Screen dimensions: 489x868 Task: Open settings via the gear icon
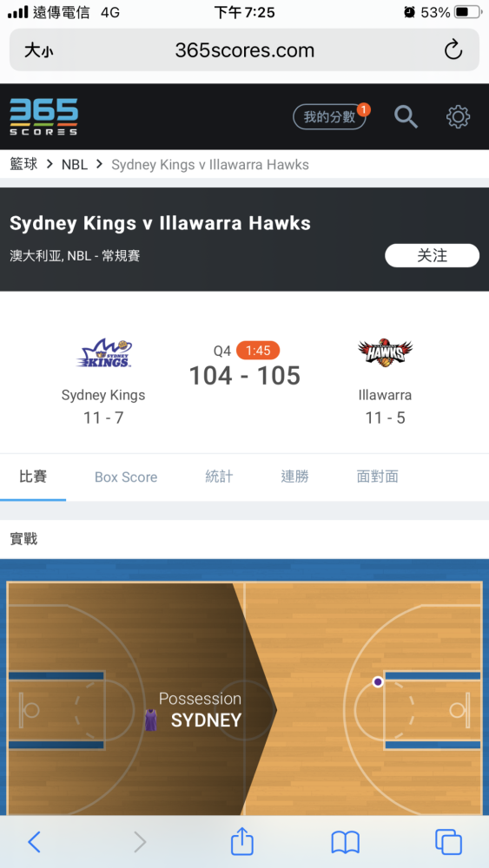[458, 117]
